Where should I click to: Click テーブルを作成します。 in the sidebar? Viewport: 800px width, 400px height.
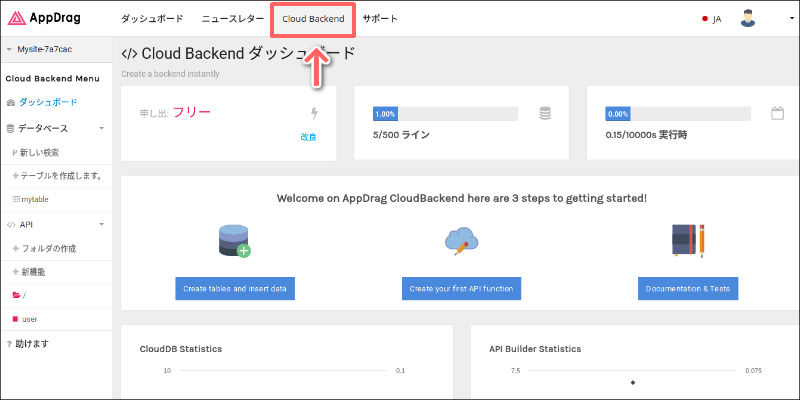[x=61, y=176]
